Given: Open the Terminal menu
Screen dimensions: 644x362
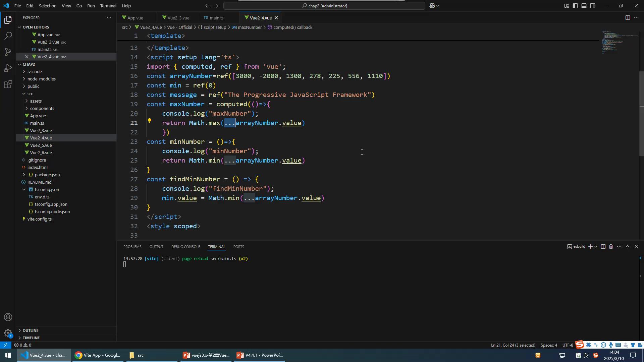Looking at the screenshot, I should click(108, 6).
